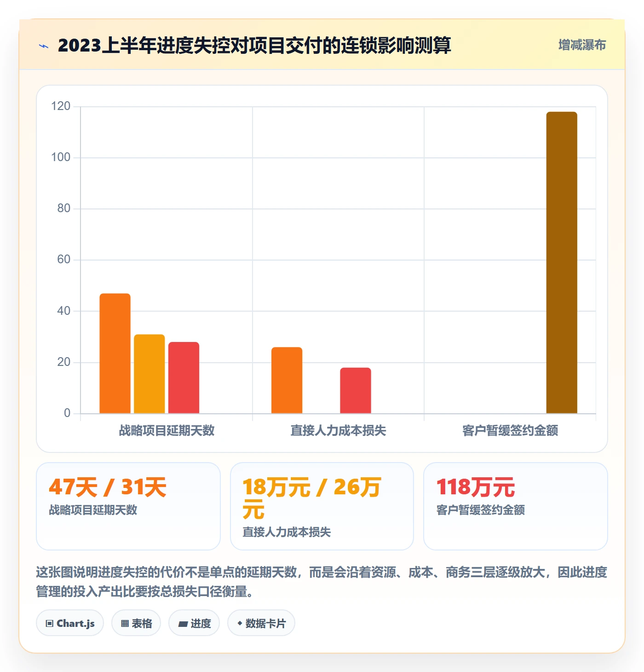
Task: Click the 战略项目延期天数 axis label
Action: coord(167,430)
